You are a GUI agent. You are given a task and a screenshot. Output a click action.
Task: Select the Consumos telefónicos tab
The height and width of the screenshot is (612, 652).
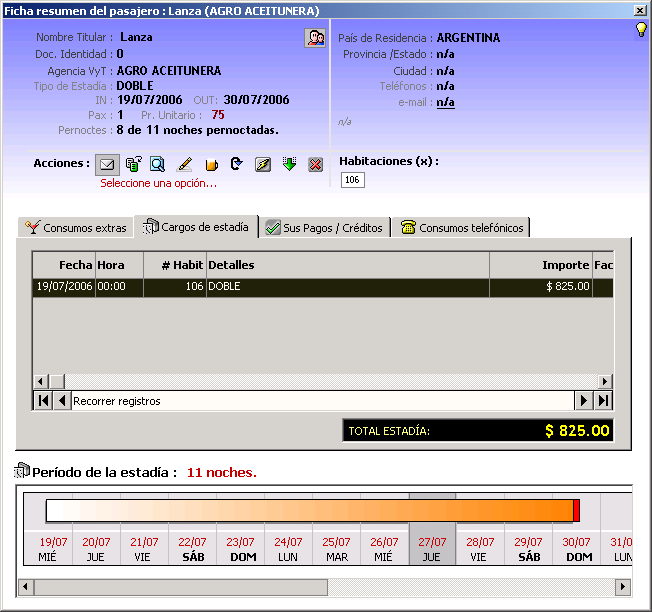click(x=461, y=228)
